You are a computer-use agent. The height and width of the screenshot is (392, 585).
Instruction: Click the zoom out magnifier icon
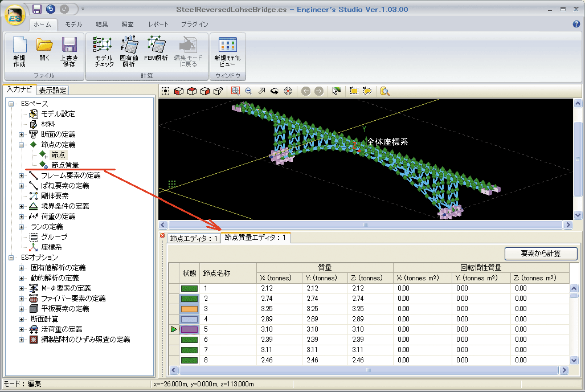pos(248,91)
